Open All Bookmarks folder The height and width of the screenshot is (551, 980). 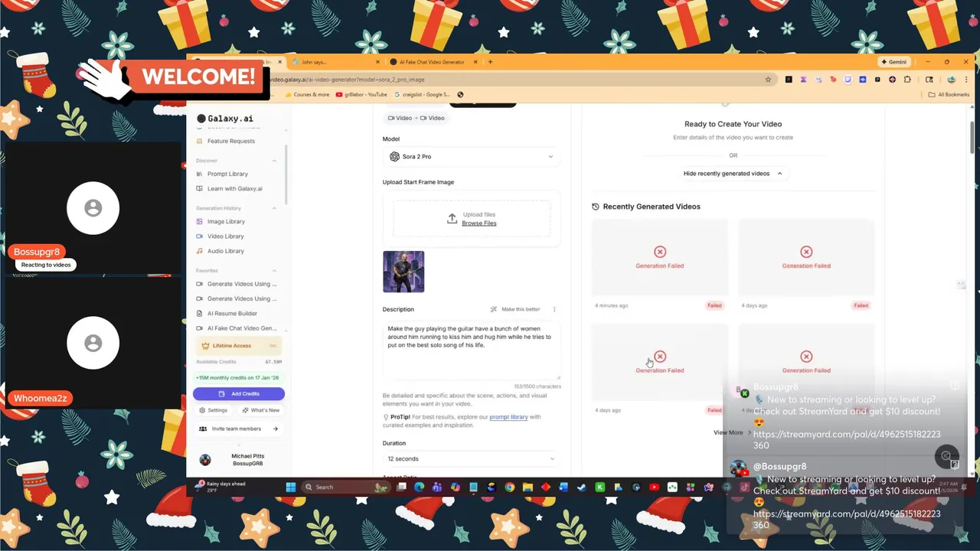(x=949, y=95)
